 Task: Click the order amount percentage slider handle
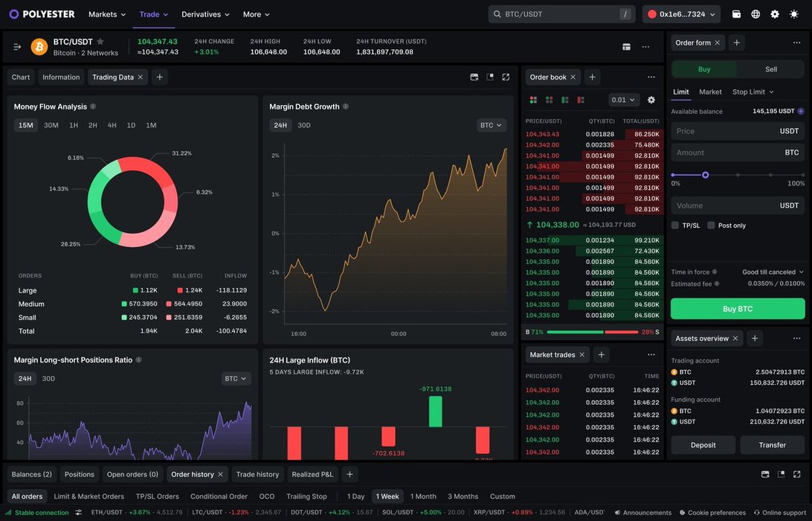(705, 175)
